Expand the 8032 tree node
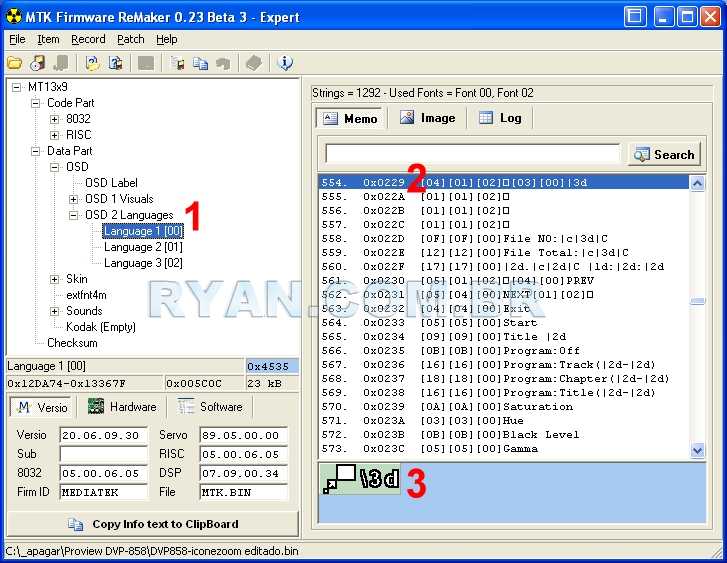Screen dimensions: 727x563 (55, 119)
